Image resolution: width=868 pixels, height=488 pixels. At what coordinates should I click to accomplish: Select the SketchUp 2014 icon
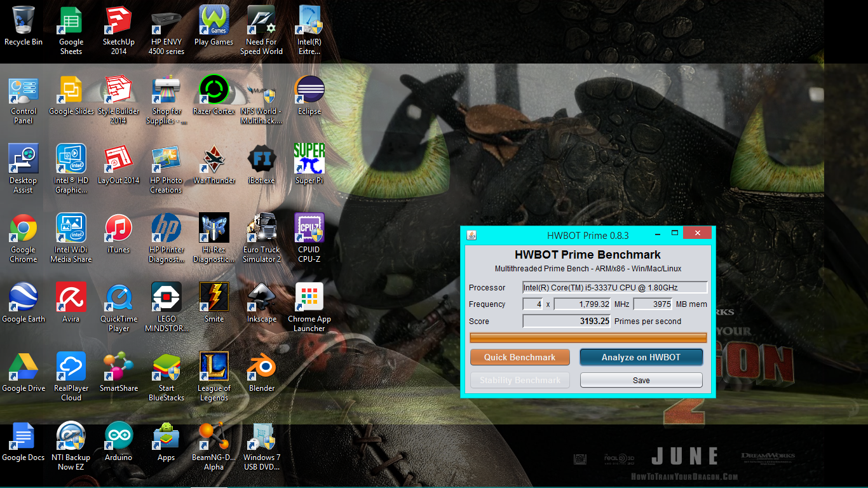119,20
